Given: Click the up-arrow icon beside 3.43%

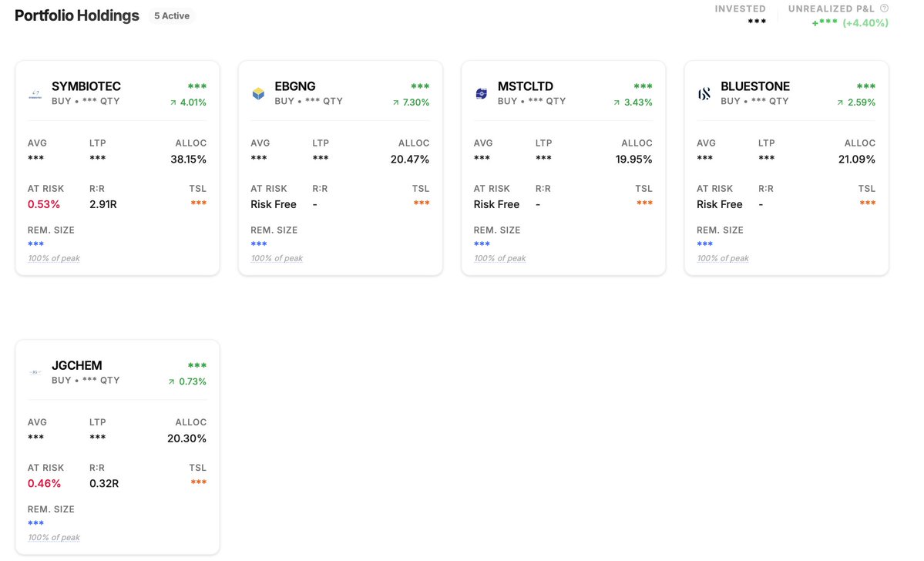Looking at the screenshot, I should (617, 102).
